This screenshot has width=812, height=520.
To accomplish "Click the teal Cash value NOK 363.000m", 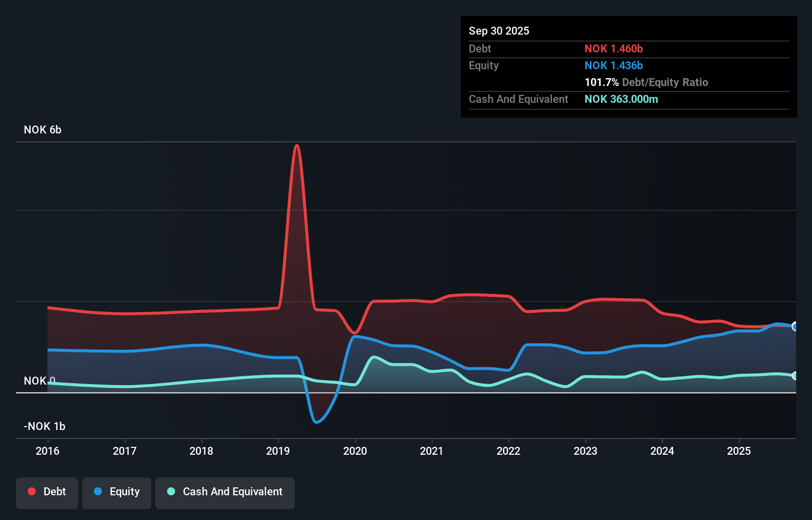I will [x=621, y=99].
